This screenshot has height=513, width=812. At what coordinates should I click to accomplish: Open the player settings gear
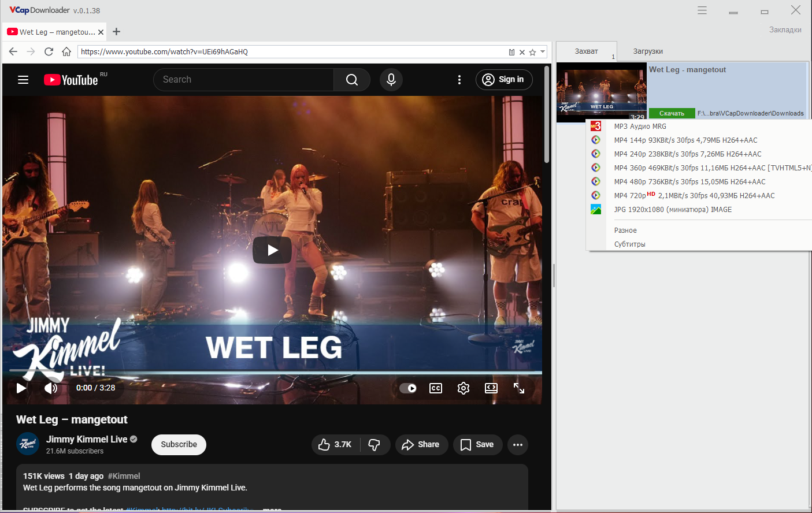click(x=464, y=388)
